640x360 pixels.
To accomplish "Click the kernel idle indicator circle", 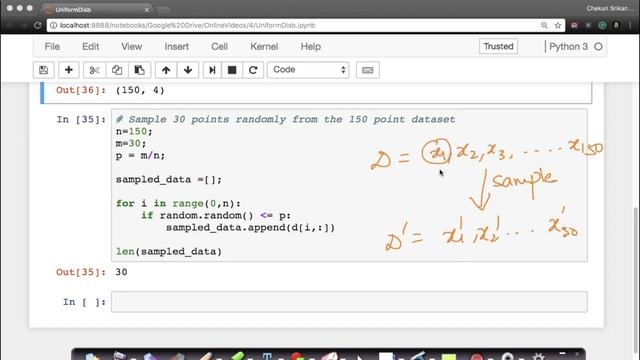I will pos(598,47).
